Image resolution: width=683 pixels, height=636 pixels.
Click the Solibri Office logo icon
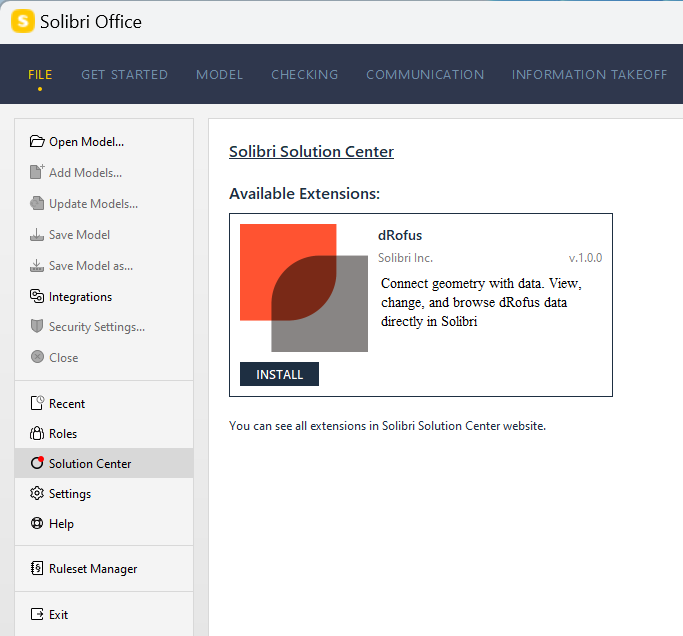pos(22,21)
